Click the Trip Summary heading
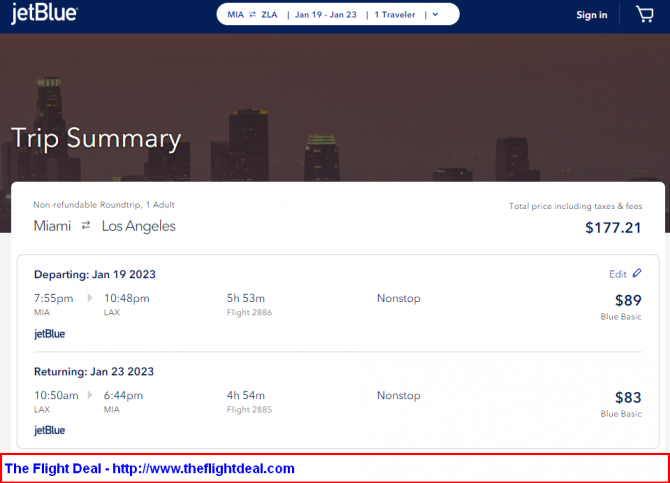The width and height of the screenshot is (670, 483). pyautogui.click(x=96, y=138)
